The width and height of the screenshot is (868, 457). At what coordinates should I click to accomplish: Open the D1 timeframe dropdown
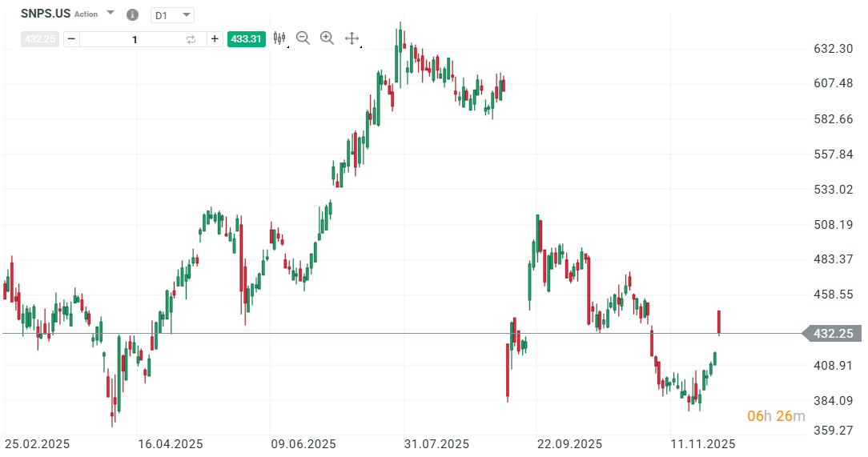click(x=173, y=15)
